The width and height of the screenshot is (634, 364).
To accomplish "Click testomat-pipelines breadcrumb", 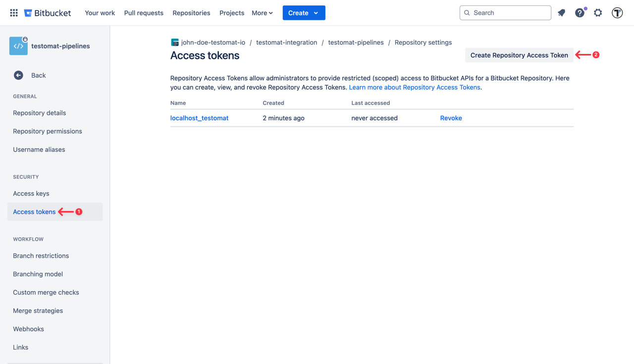I will tap(356, 43).
